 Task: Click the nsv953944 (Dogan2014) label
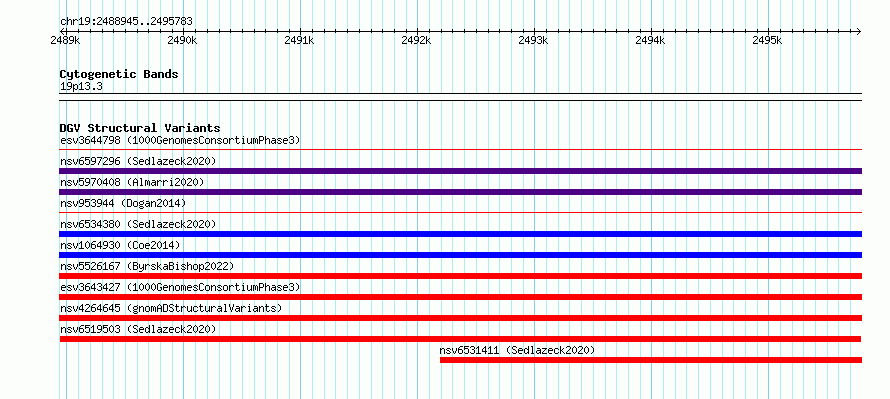point(123,203)
